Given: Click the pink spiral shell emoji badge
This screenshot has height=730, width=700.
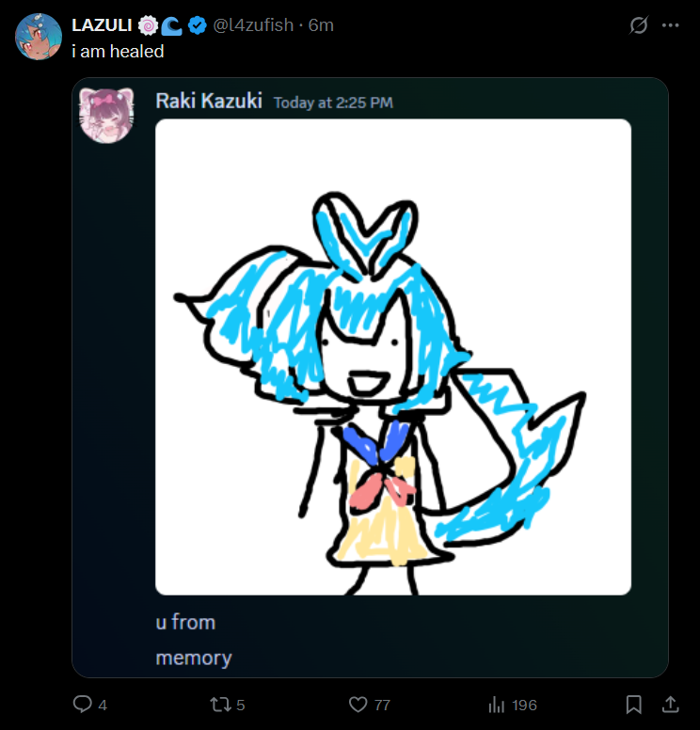Looking at the screenshot, I should [148, 25].
